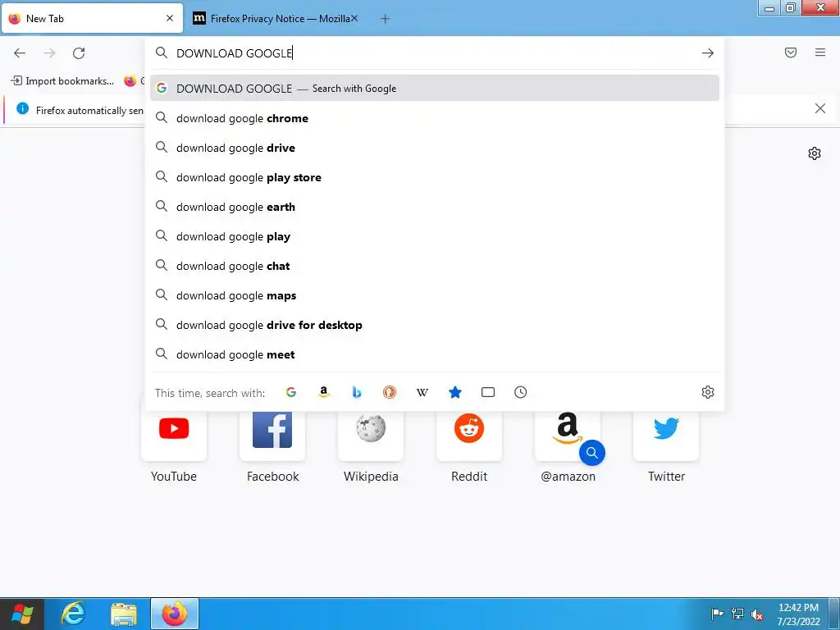Click the info icon in notification bar
Viewport: 840px width, 630px height.
coord(22,109)
